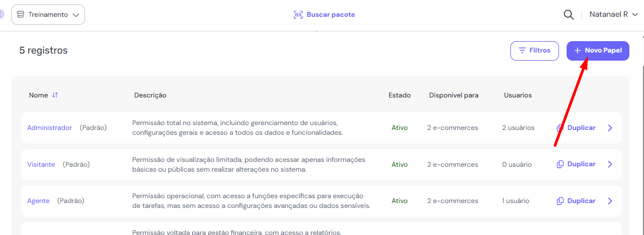Click duplicate icon in Agente row

(x=560, y=201)
